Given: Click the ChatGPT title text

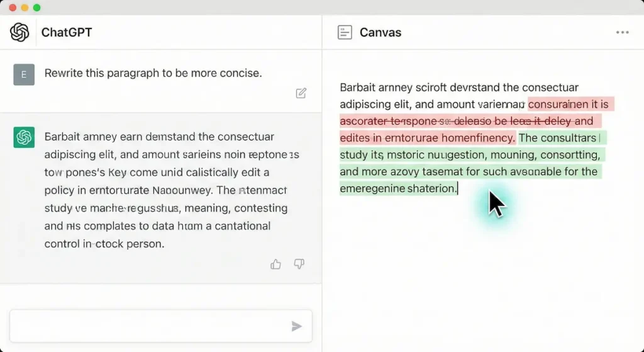Looking at the screenshot, I should [x=67, y=32].
